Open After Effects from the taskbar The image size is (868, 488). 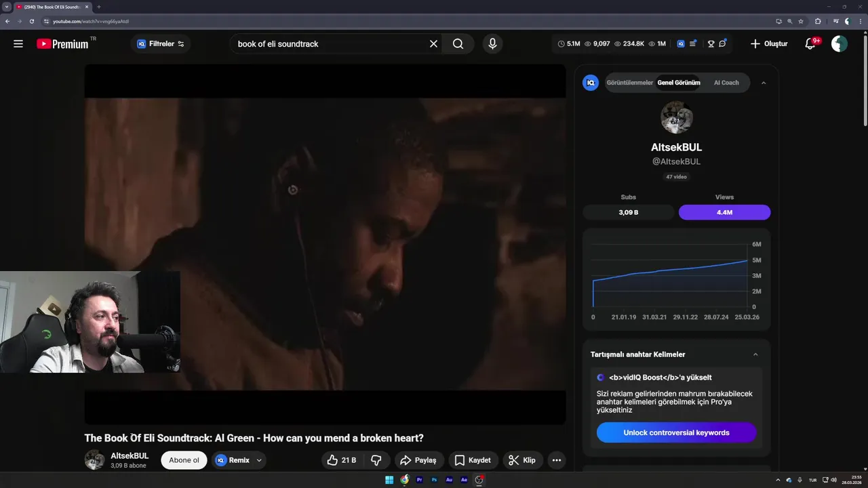pos(464,480)
